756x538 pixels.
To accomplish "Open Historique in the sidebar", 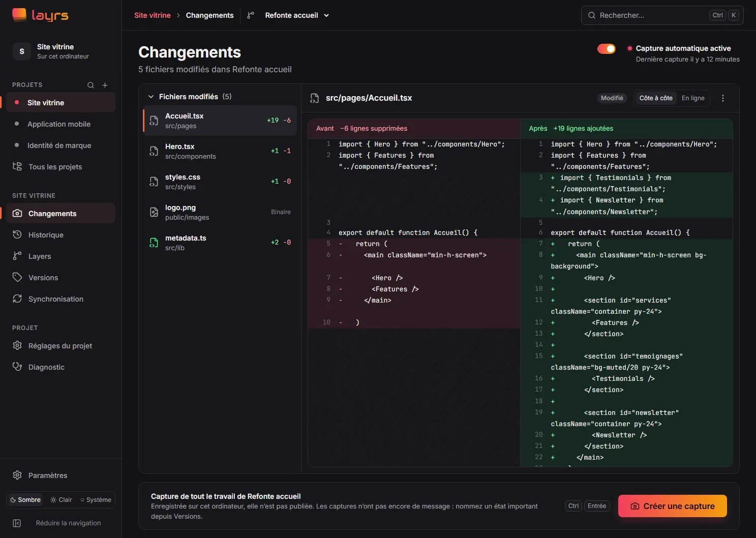I will click(61, 235).
